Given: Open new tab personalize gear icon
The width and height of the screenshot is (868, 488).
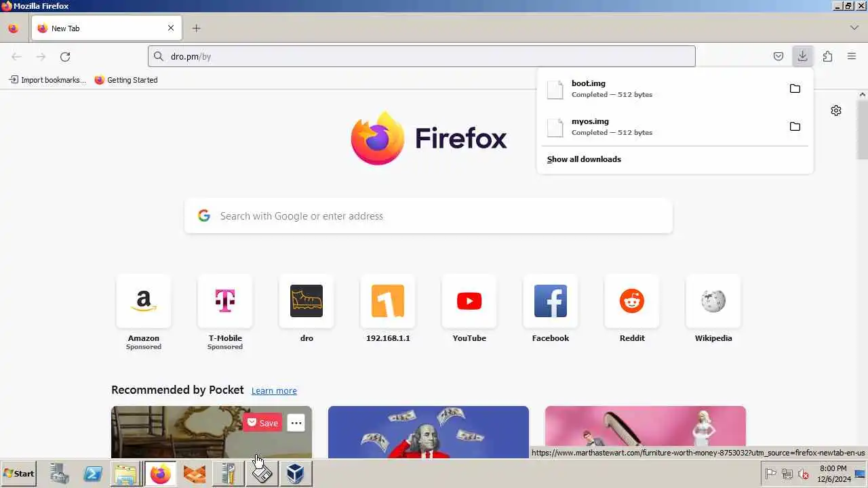Looking at the screenshot, I should 836,110.
